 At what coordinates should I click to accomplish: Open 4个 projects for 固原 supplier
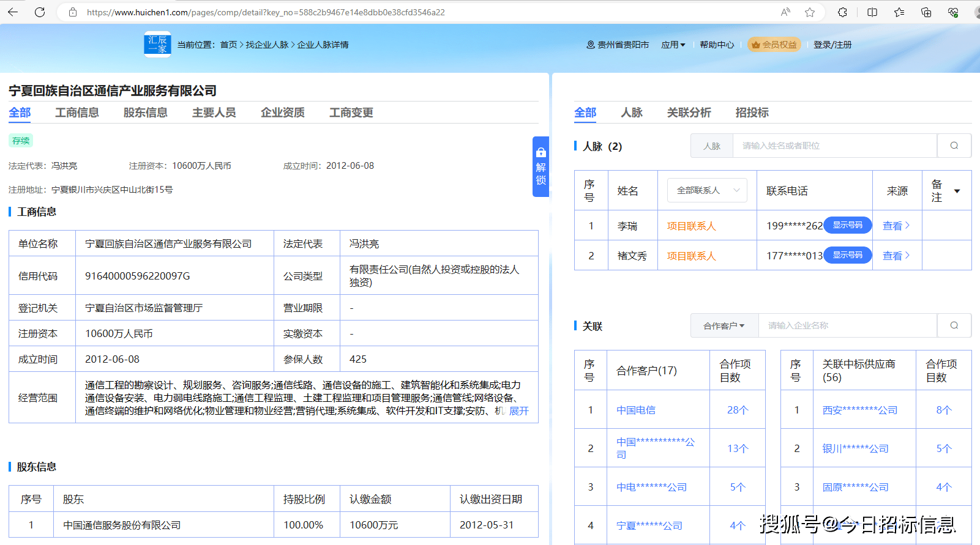[944, 487]
